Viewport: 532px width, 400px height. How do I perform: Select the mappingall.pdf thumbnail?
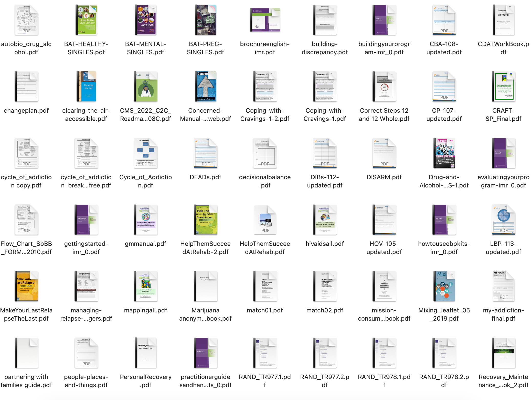coord(146,286)
